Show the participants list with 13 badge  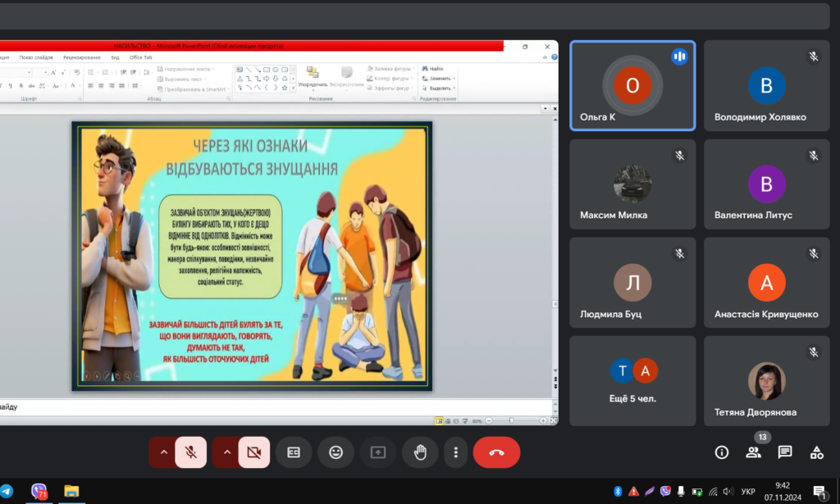(753, 452)
